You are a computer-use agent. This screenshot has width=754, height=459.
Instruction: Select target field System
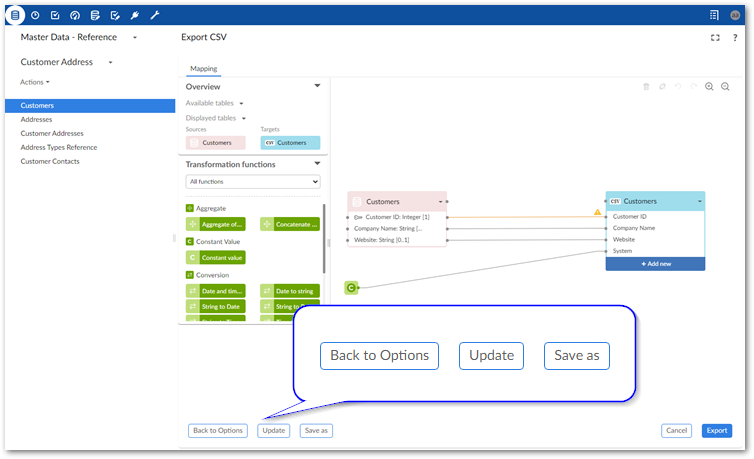[x=655, y=251]
